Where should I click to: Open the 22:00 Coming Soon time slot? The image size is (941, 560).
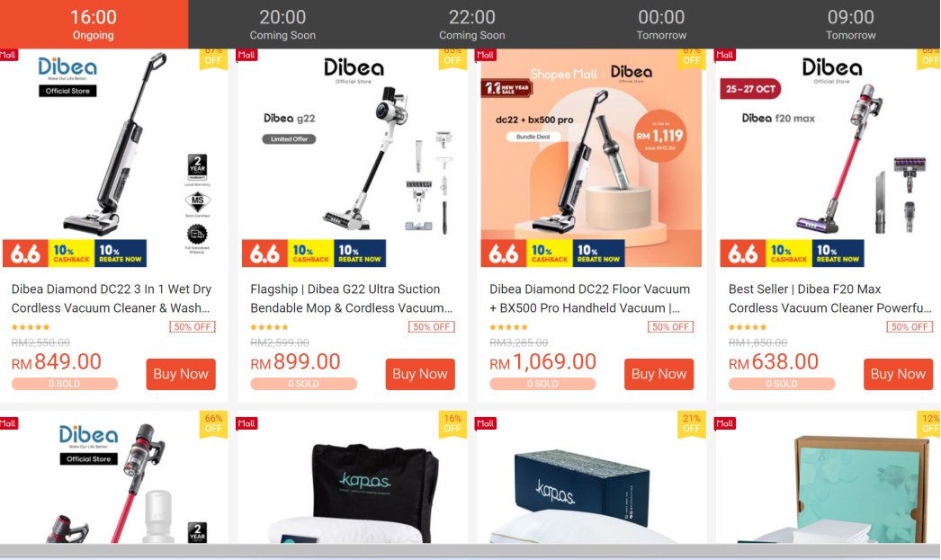pyautogui.click(x=471, y=24)
